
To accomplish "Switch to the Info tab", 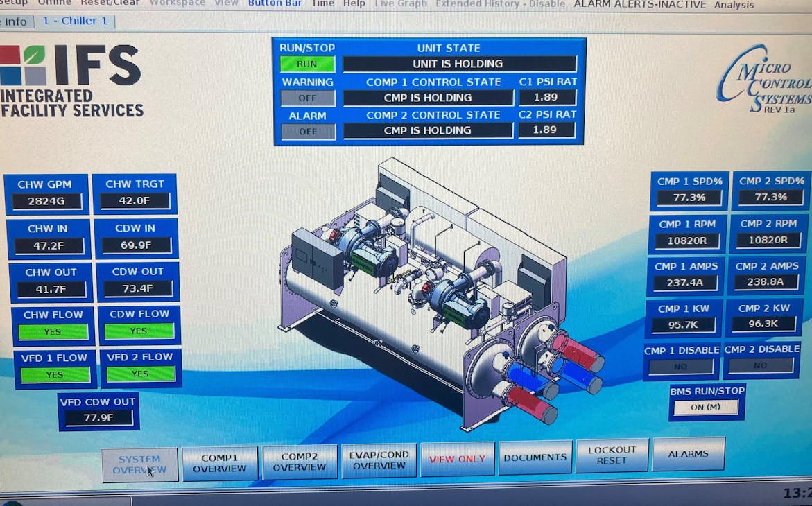I will pyautogui.click(x=12, y=21).
